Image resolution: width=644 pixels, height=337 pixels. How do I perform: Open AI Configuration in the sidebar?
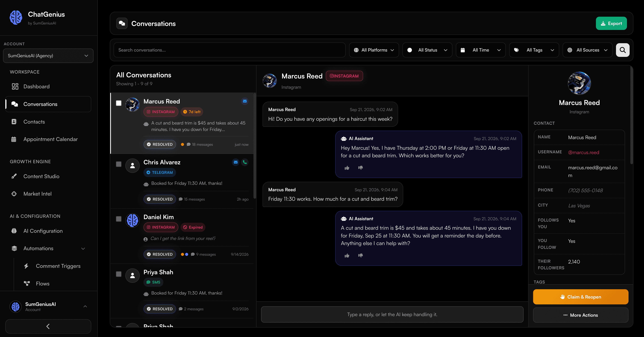[48, 231]
